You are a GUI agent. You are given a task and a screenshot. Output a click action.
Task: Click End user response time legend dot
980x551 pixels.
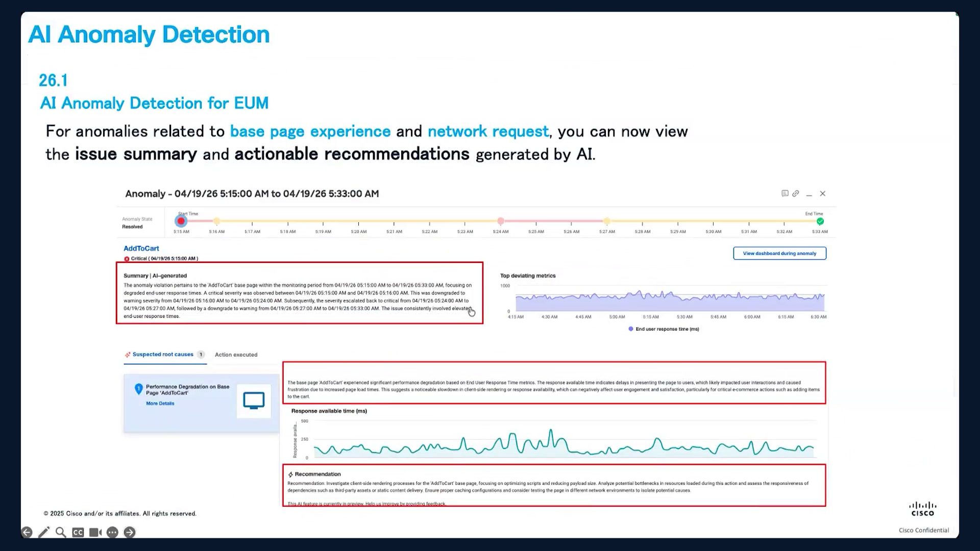tap(631, 329)
